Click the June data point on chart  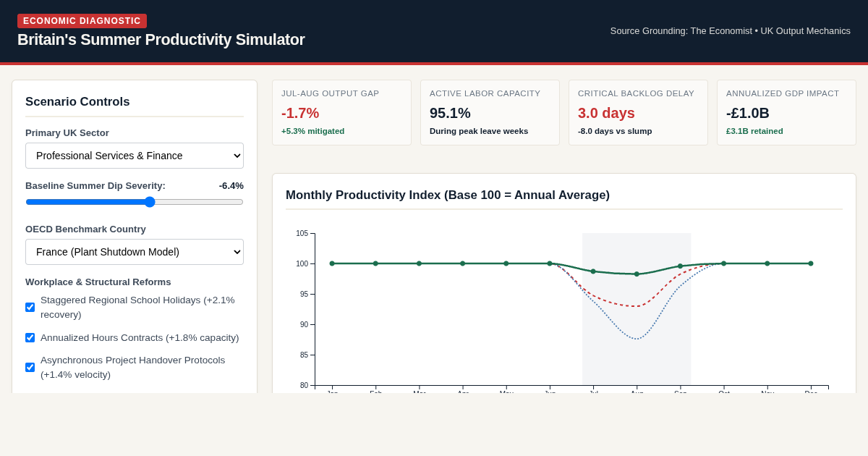point(550,263)
